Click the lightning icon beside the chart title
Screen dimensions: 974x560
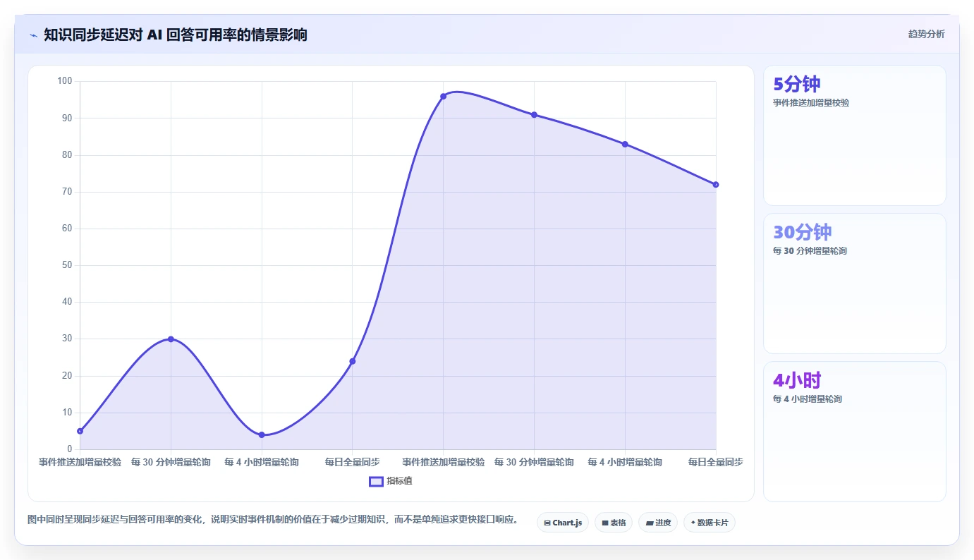coord(34,35)
